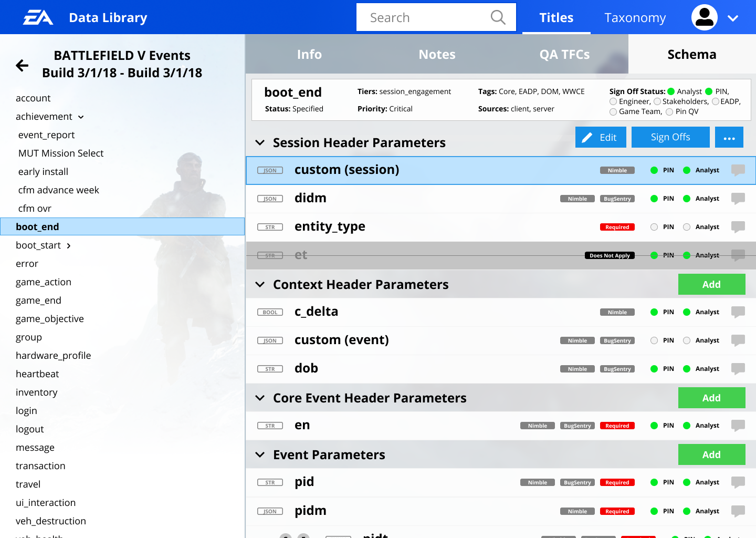Click the Sign Offs button
Screen dimensions: 756x538
click(x=670, y=137)
